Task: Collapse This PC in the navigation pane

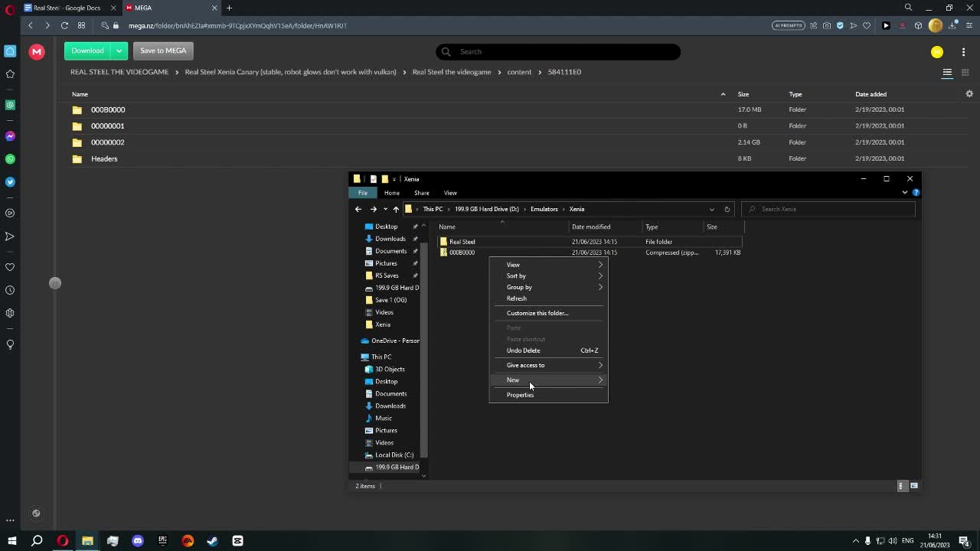Action: [x=358, y=357]
